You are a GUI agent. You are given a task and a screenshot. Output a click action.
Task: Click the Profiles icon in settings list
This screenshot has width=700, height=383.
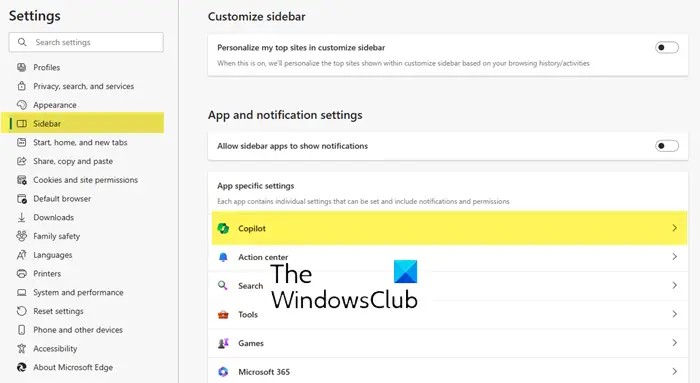[x=21, y=67]
